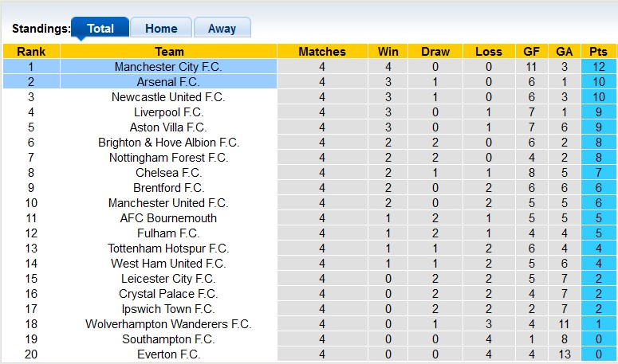Screen dimensions: 618x364
Task: Click Manchester City F.C. team name
Action: pyautogui.click(x=168, y=67)
